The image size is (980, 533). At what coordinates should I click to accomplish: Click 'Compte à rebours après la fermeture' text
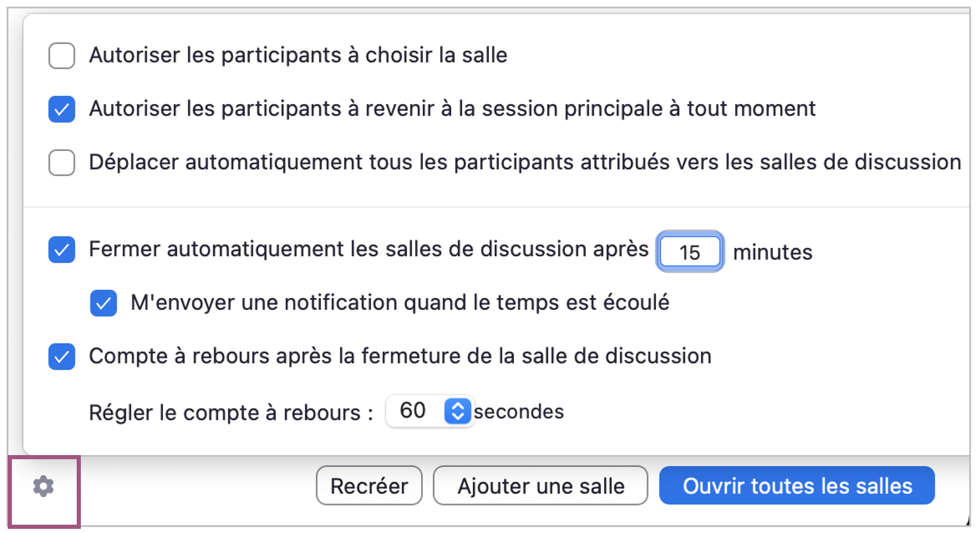(400, 356)
